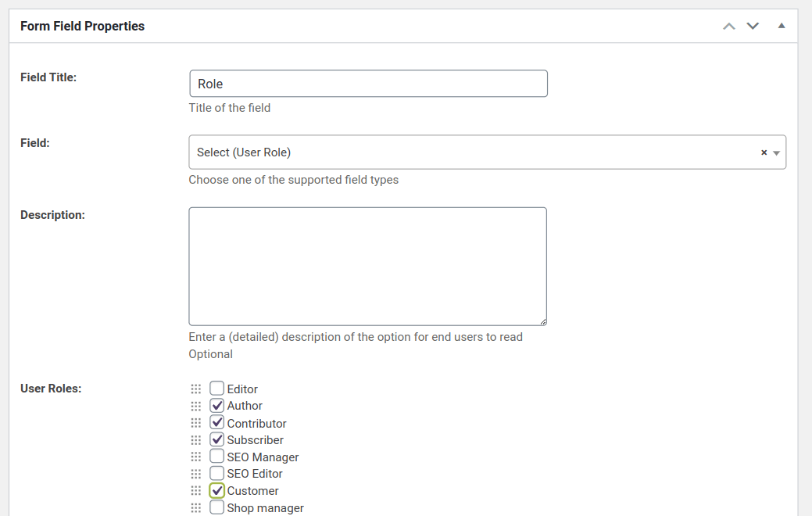The height and width of the screenshot is (516, 812).
Task: Click the drag handle beside SEO Editor
Action: click(x=195, y=474)
